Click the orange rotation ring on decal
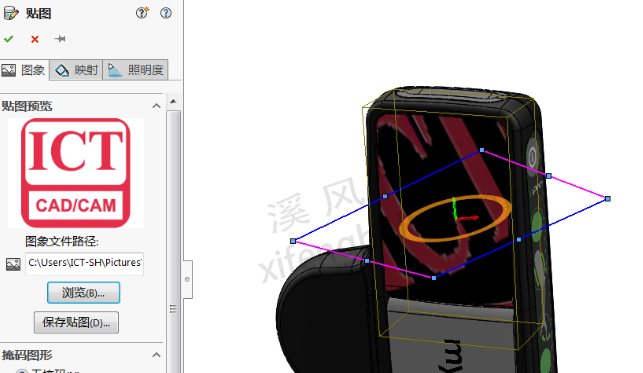 [x=454, y=218]
